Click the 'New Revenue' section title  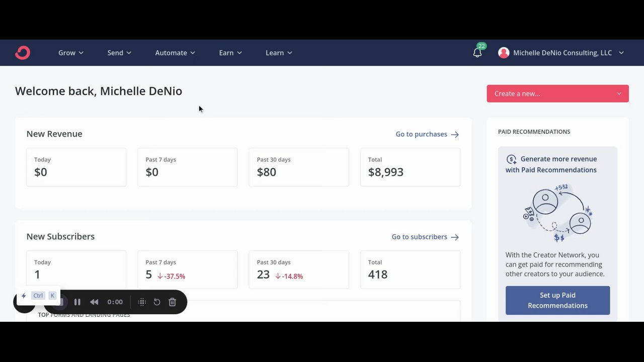point(54,134)
